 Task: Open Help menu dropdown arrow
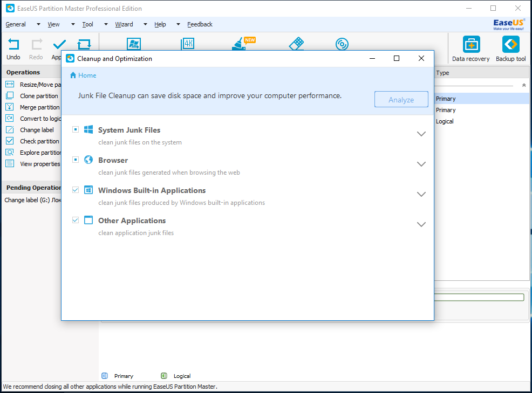pyautogui.click(x=178, y=24)
